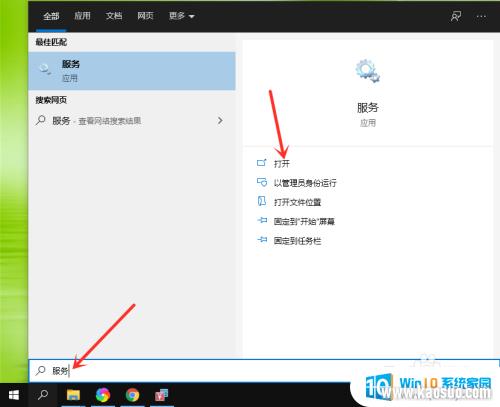Image resolution: width=500 pixels, height=407 pixels.
Task: Click the large 服务 gear icon
Action: coord(367,71)
